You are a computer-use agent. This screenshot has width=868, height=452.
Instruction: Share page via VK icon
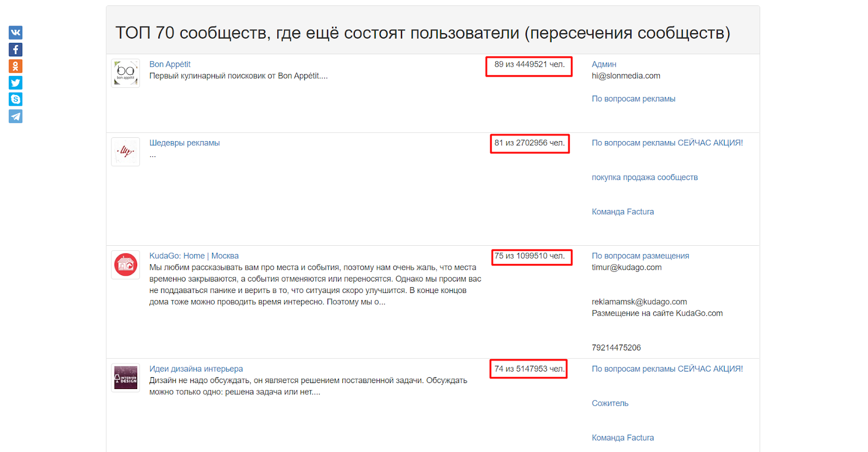tap(15, 33)
